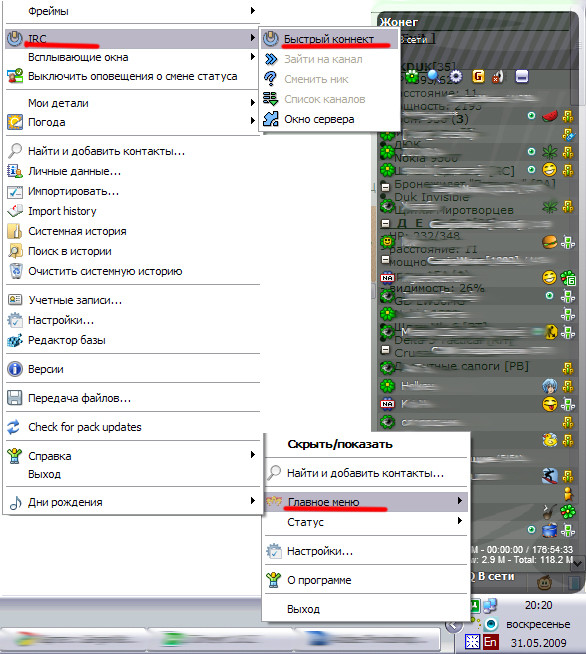The height and width of the screenshot is (654, 586).
Task: Collapse the group with minus box beside Бронежилет
Action: tap(386, 186)
